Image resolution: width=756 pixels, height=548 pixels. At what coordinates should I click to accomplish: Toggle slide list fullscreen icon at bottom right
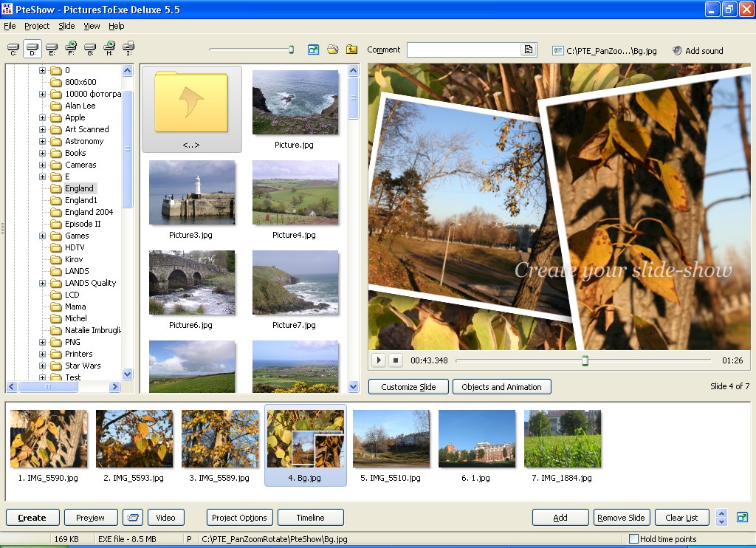pyautogui.click(x=743, y=518)
